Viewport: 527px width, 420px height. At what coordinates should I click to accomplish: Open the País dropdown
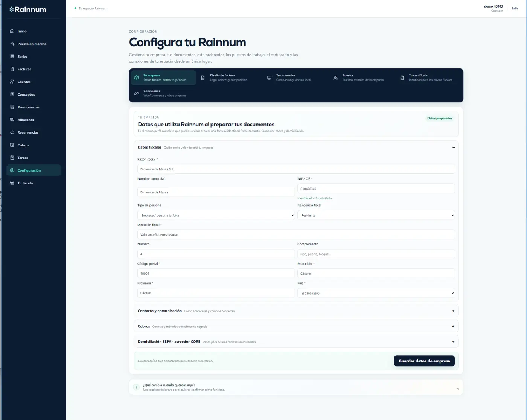[376, 293]
